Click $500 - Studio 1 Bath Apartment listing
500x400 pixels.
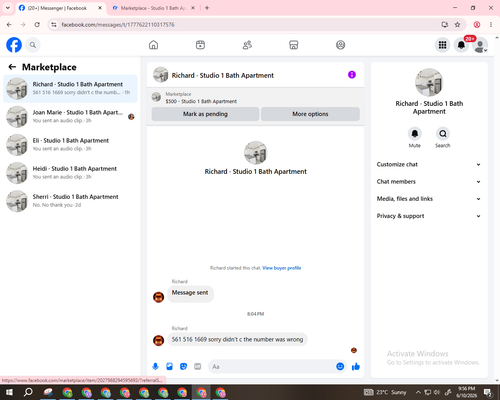pyautogui.click(x=201, y=101)
